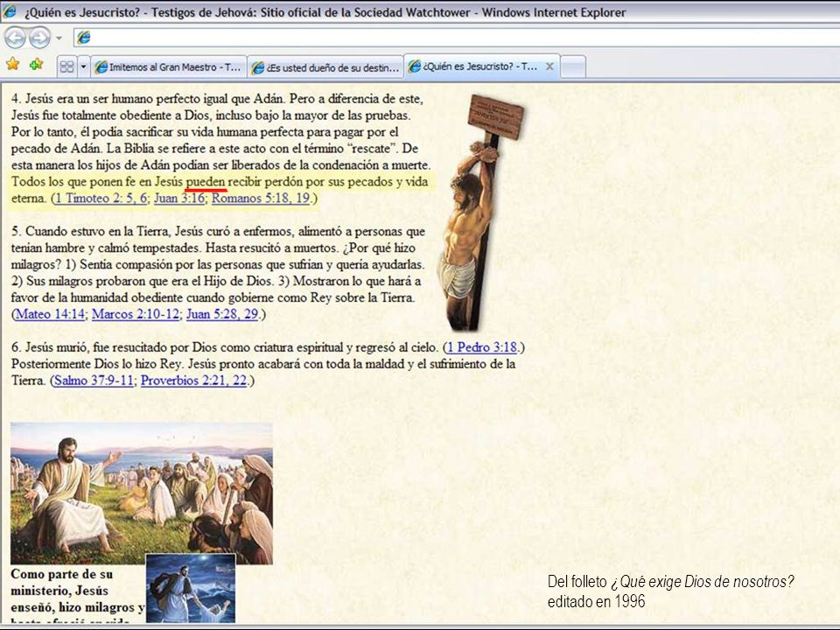Viewport: 840px width, 630px height.
Task: Open the Juan 3:16 scripture link
Action: (178, 199)
